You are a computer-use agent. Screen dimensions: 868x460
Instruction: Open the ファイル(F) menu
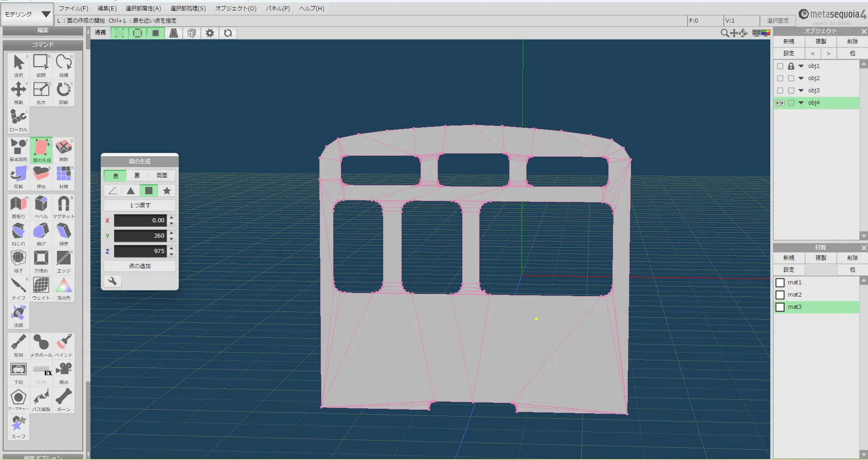tap(73, 8)
